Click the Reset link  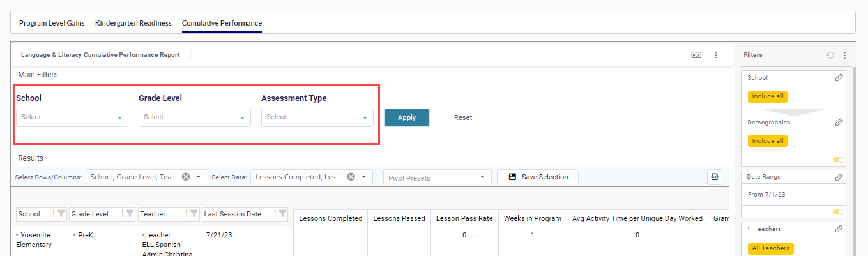(x=463, y=117)
